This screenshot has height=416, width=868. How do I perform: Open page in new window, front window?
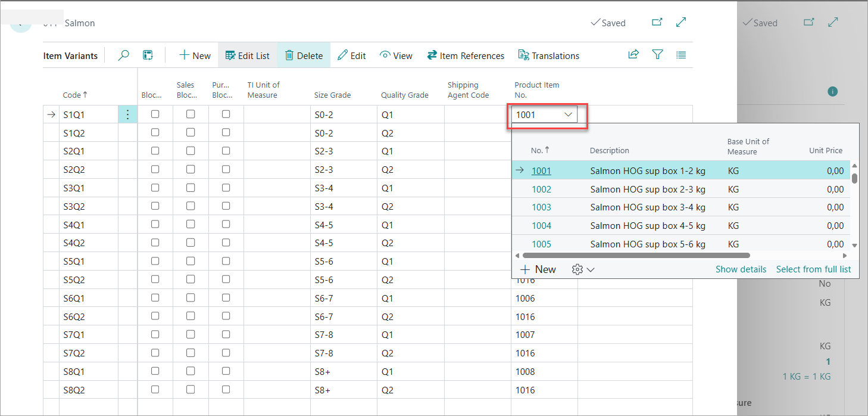point(657,22)
